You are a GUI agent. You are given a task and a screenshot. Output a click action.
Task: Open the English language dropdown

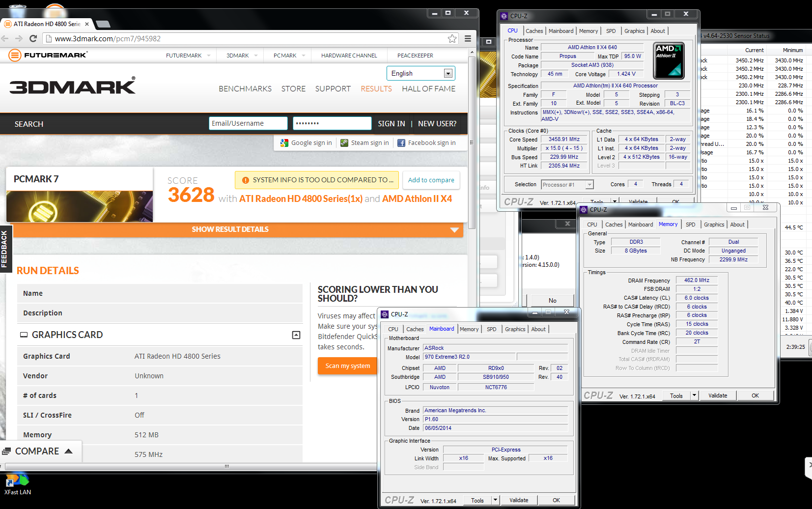(x=448, y=73)
